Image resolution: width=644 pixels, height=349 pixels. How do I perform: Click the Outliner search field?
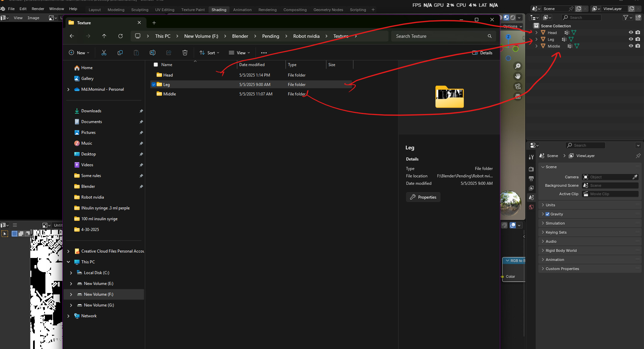(581, 18)
